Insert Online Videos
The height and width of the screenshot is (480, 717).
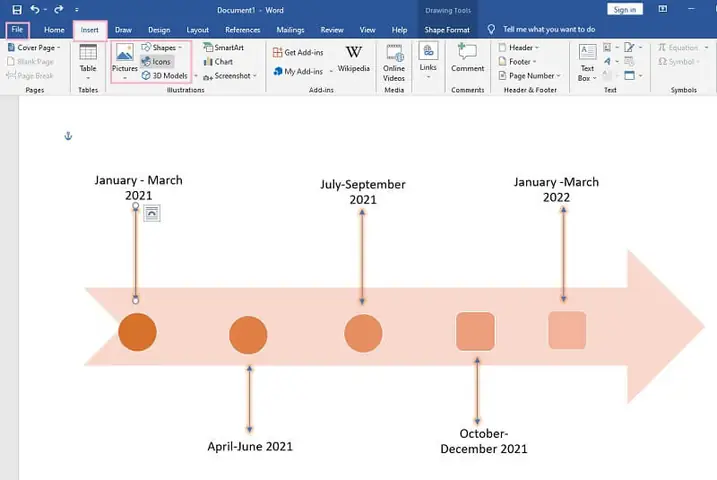[x=394, y=63]
